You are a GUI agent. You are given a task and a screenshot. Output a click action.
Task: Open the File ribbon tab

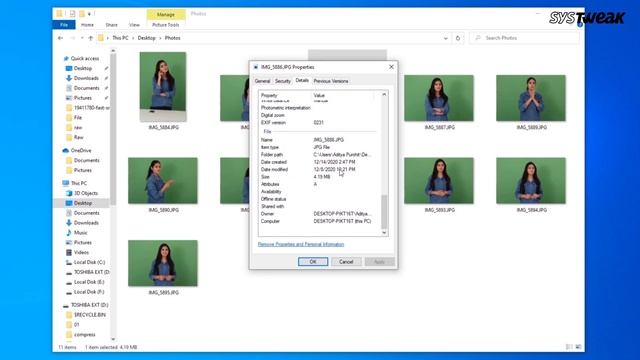tap(64, 25)
